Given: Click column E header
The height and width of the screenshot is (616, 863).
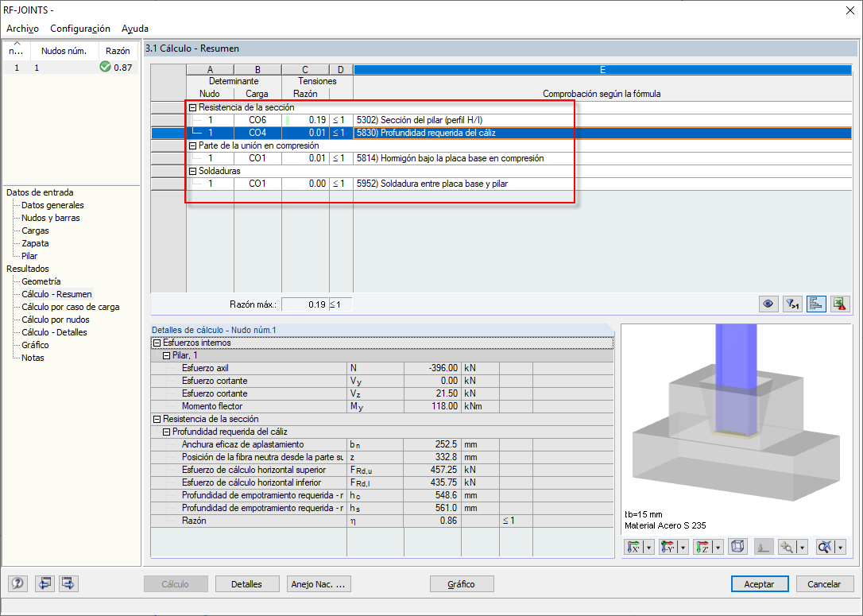Looking at the screenshot, I should [602, 70].
